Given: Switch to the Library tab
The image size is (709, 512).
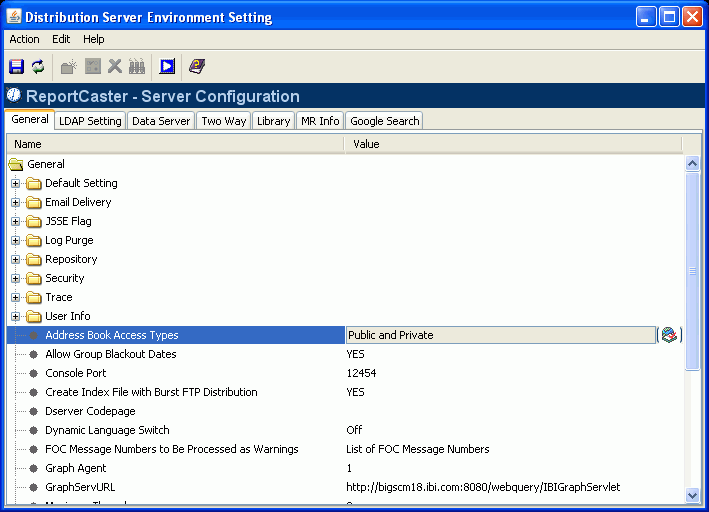Looking at the screenshot, I should [274, 121].
